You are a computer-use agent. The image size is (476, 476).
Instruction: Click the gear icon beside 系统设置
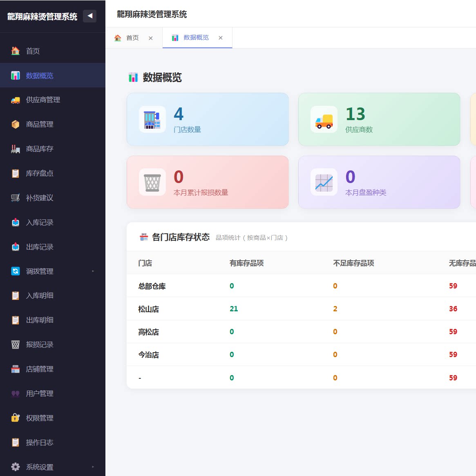[x=15, y=467]
